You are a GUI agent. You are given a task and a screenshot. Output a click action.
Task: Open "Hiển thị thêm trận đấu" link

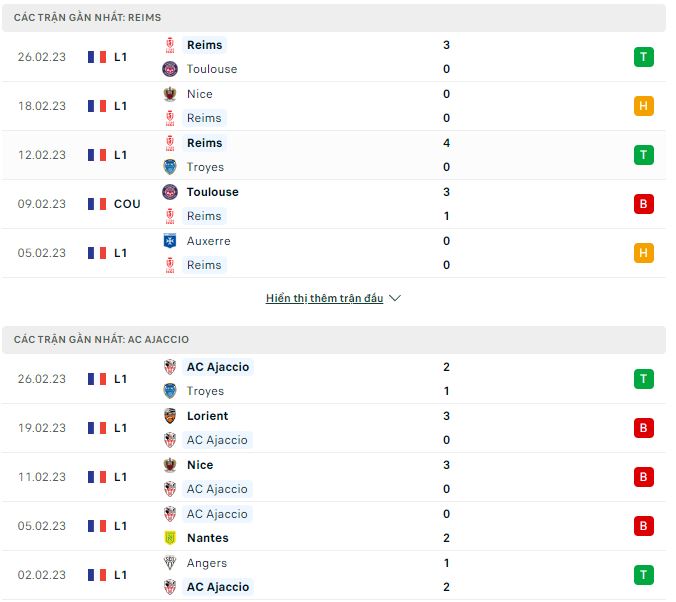[x=324, y=298]
